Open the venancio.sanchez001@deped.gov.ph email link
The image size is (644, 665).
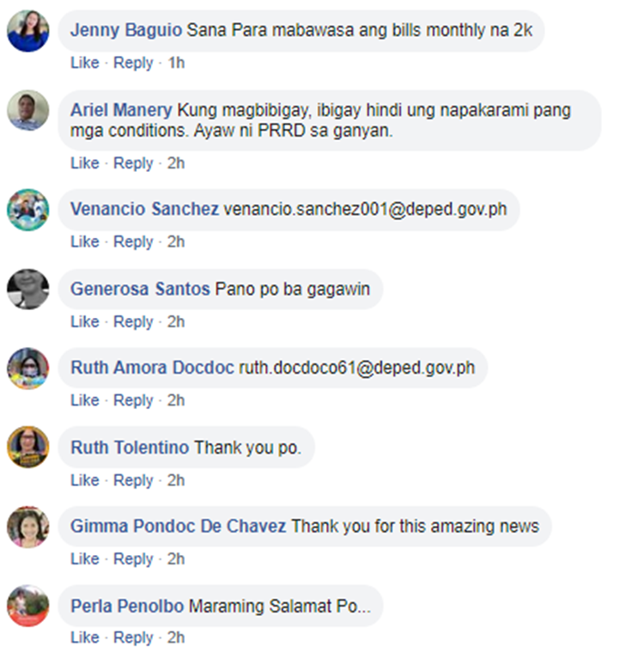[365, 209]
